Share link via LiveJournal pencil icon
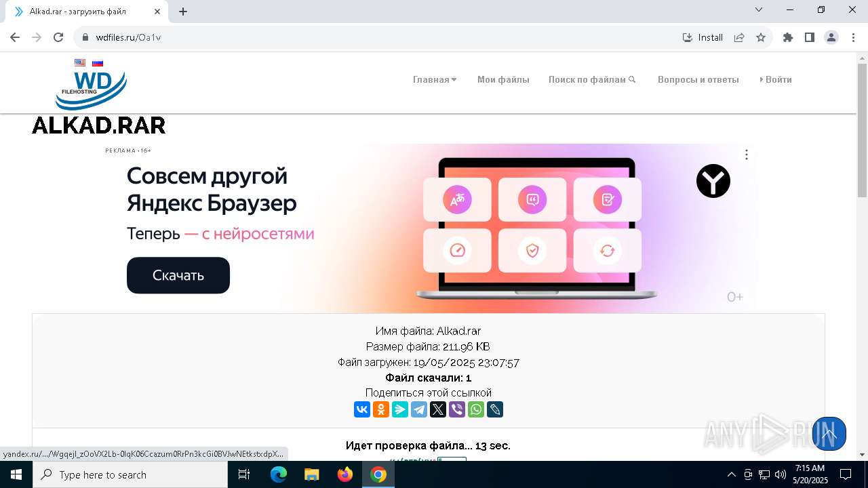868x488 pixels. pos(495,409)
